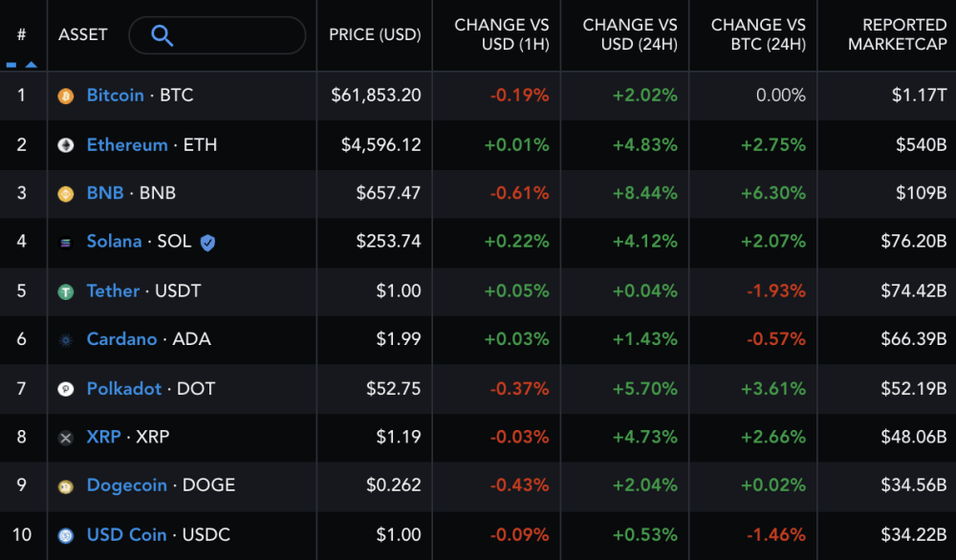Click the Dogecoin logo icon
Screen dimensions: 956x560
tap(66, 486)
